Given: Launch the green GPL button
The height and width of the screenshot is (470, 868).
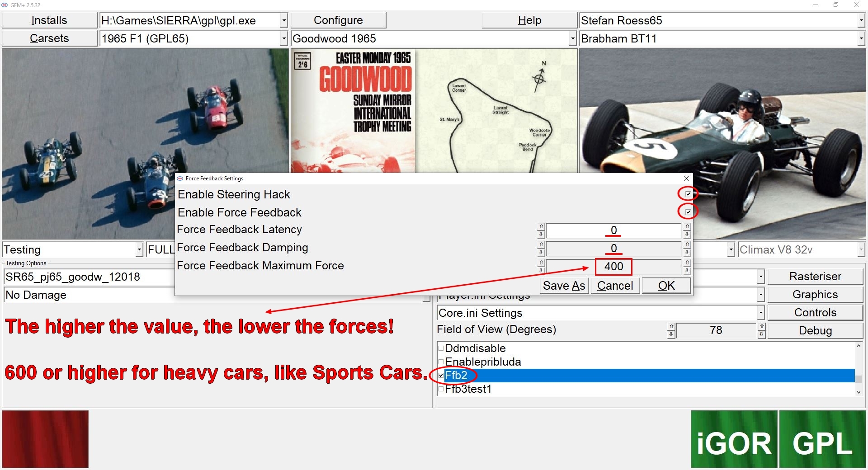Looking at the screenshot, I should click(822, 439).
